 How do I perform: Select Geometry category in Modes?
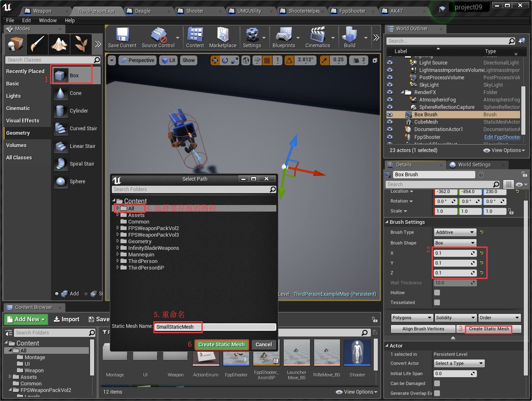pos(27,133)
